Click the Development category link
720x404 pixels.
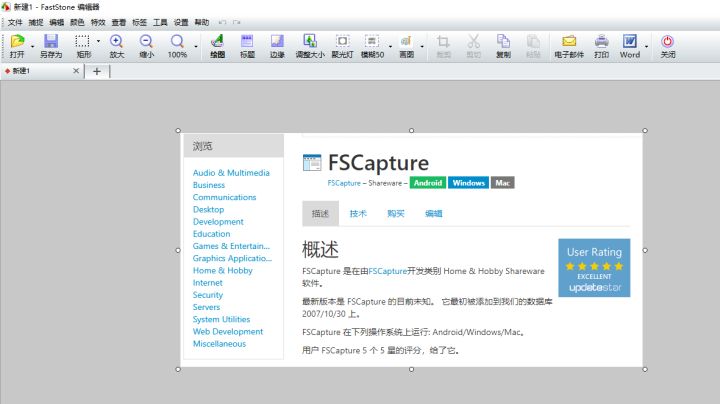click(218, 221)
